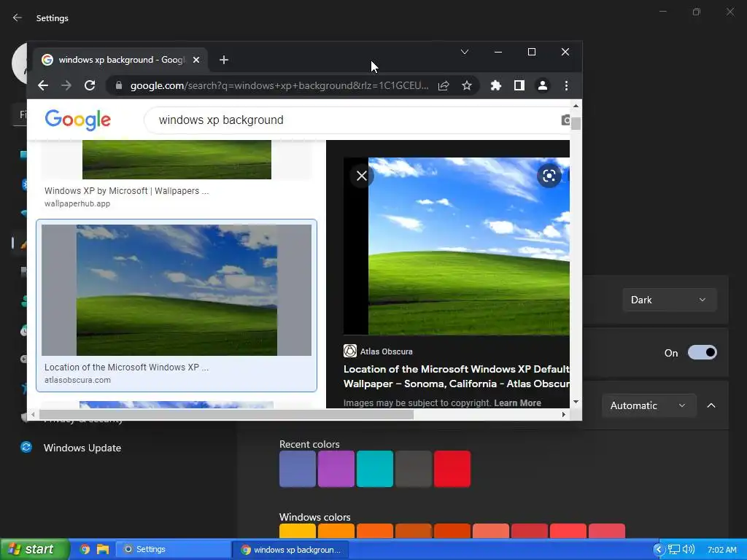Click the Start button on taskbar
This screenshot has height=560, width=747.
click(x=34, y=550)
